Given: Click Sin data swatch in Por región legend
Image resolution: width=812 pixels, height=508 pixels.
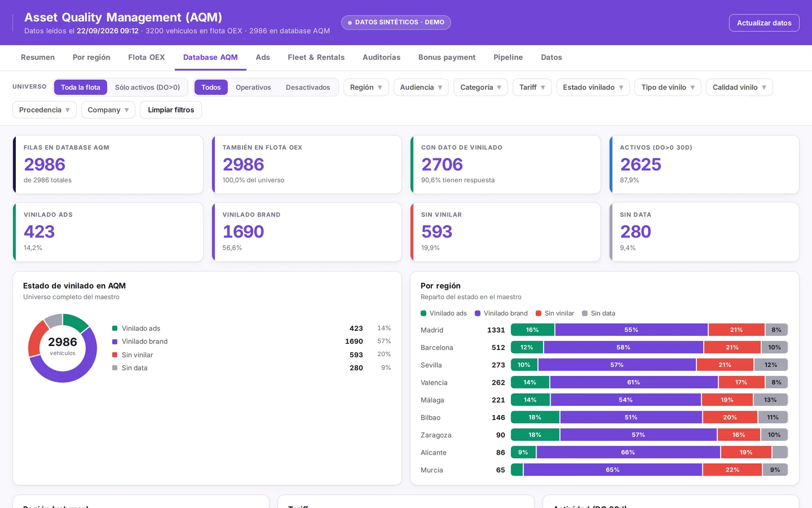Looking at the screenshot, I should pos(585,313).
